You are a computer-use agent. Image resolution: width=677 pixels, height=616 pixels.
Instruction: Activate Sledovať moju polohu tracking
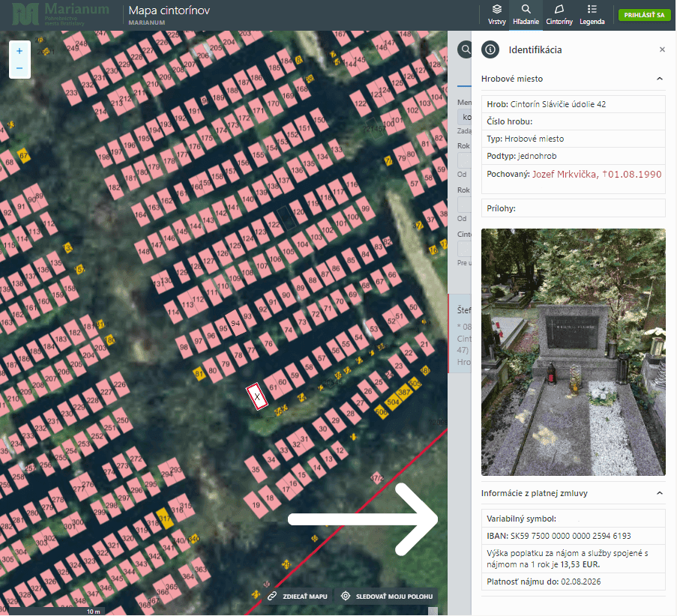[387, 597]
